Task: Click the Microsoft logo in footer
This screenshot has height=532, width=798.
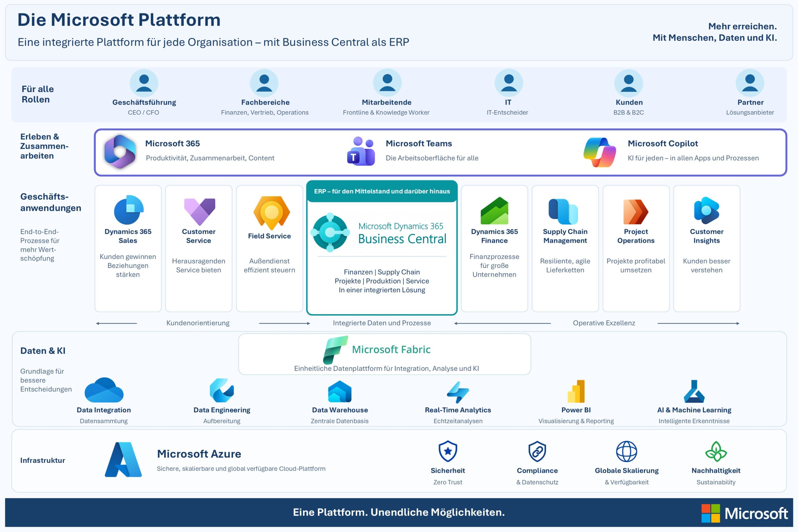Action: click(x=744, y=513)
